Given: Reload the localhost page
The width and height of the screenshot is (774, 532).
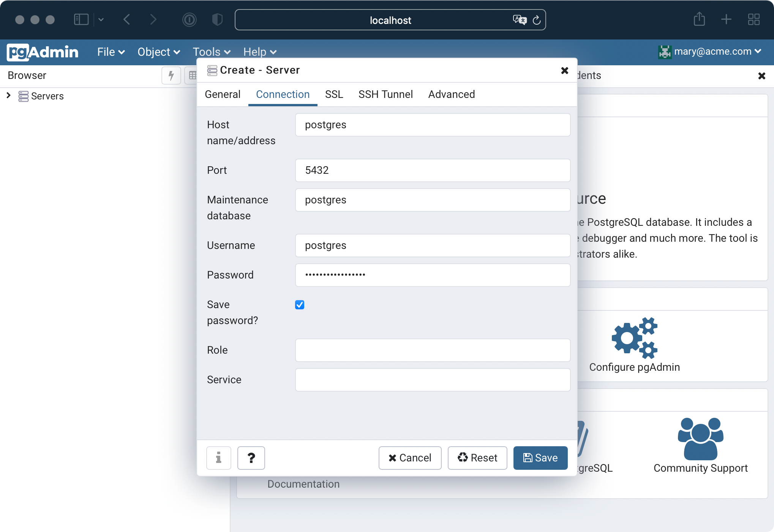Looking at the screenshot, I should pyautogui.click(x=537, y=20).
